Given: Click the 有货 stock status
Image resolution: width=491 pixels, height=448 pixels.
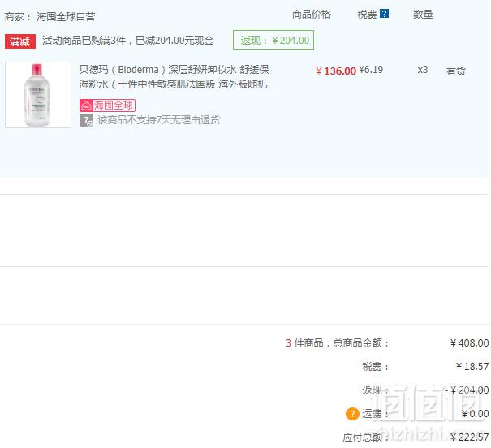Looking at the screenshot, I should [455, 71].
